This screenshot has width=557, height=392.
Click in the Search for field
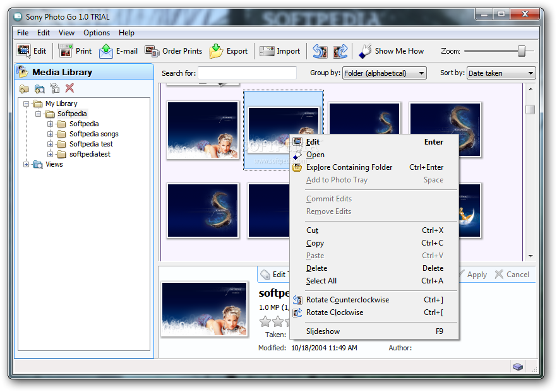[248, 73]
